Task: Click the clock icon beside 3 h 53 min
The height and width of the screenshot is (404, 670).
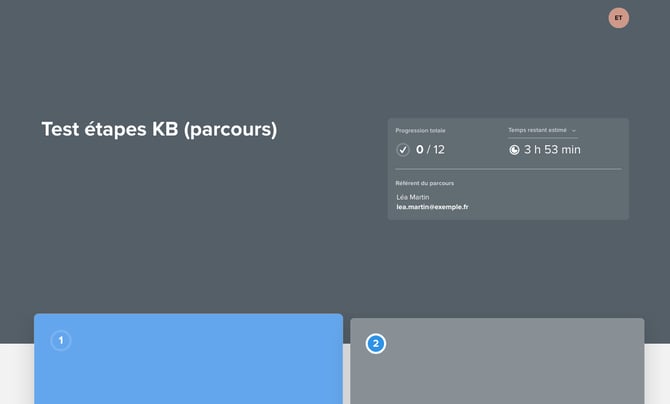Action: click(x=514, y=150)
